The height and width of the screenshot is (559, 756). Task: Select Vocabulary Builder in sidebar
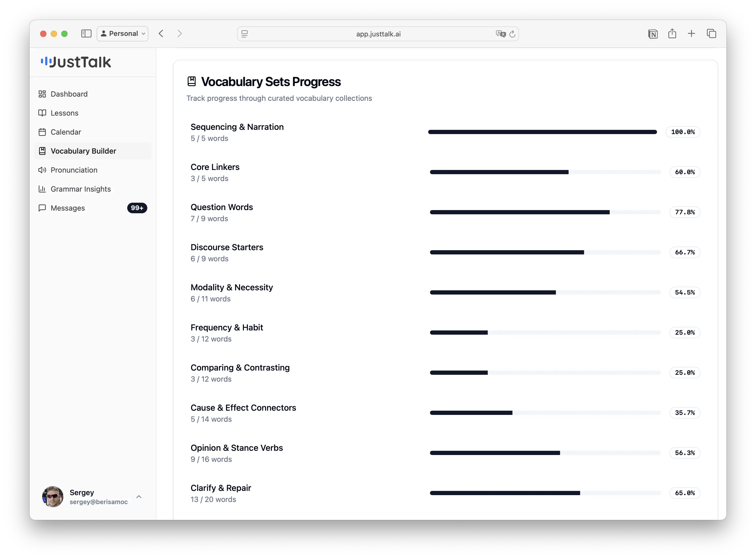tap(92, 151)
